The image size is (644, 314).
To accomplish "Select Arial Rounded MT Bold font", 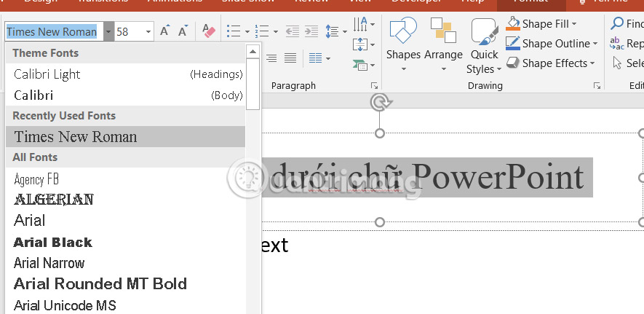I will (126, 284).
